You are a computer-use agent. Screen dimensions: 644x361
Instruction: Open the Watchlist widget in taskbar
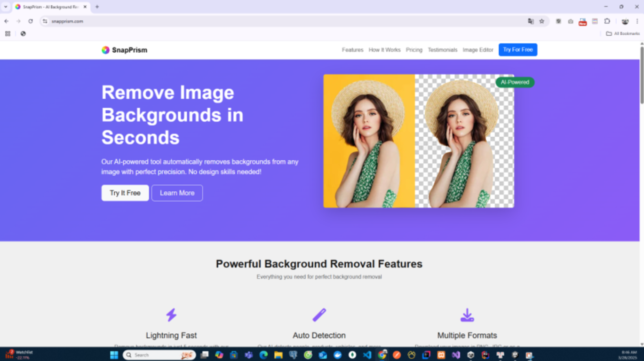[18, 355]
